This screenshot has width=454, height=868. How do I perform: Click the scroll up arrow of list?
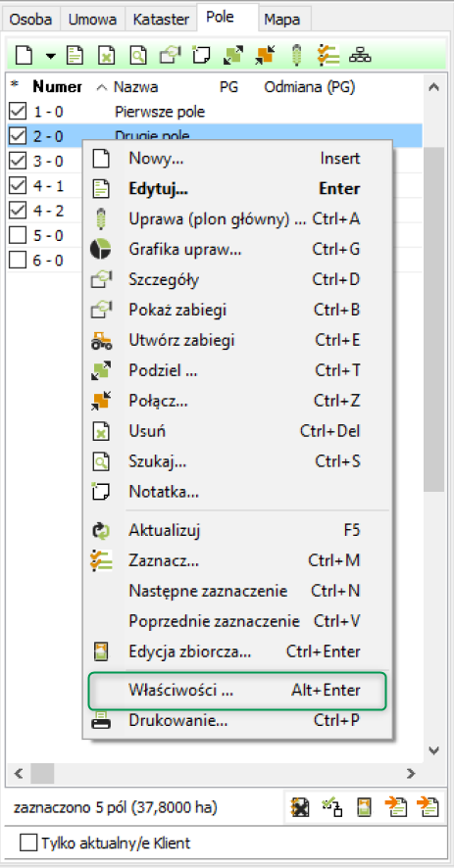click(434, 87)
